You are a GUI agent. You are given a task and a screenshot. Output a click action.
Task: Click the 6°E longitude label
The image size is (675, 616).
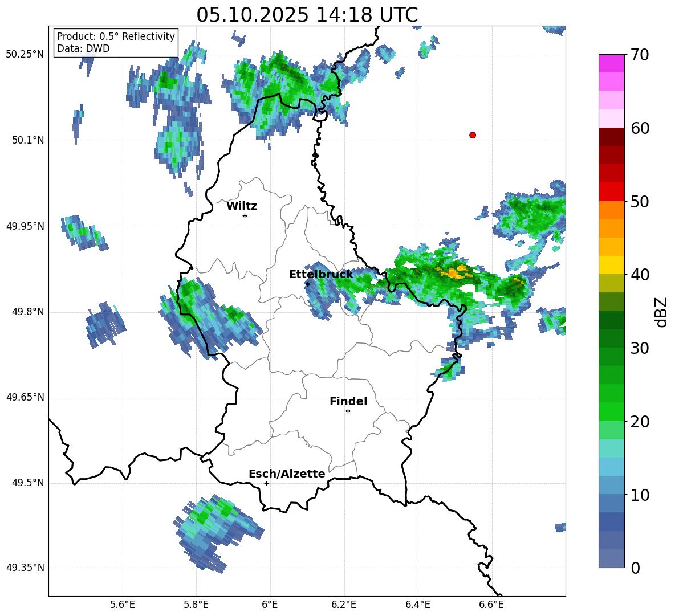click(270, 605)
